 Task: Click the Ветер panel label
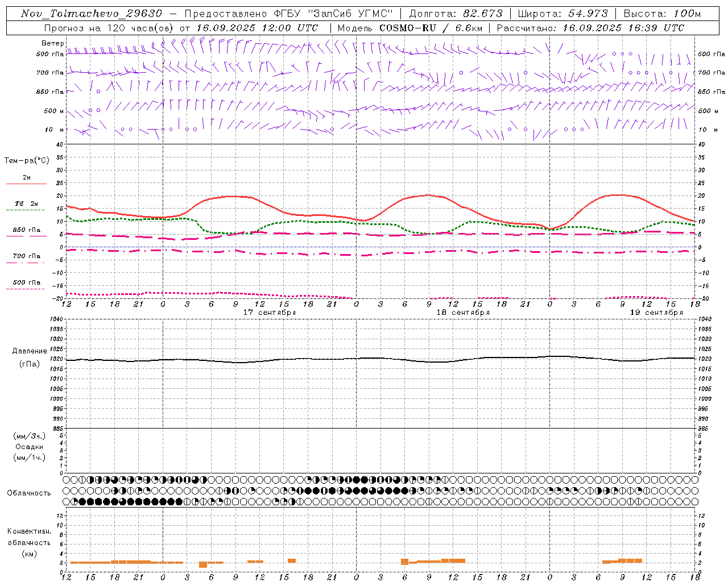pyautogui.click(x=52, y=43)
